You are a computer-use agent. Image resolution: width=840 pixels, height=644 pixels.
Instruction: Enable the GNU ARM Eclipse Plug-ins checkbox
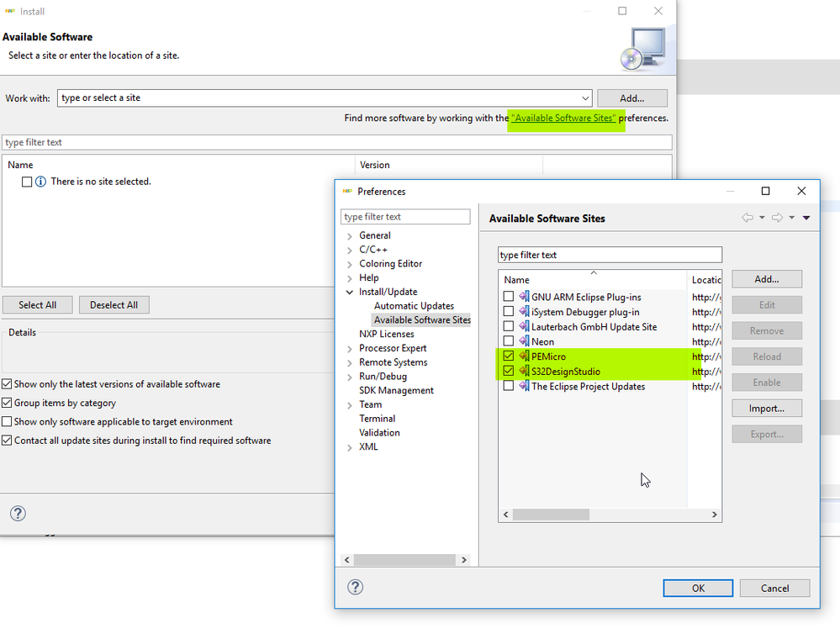coord(509,296)
